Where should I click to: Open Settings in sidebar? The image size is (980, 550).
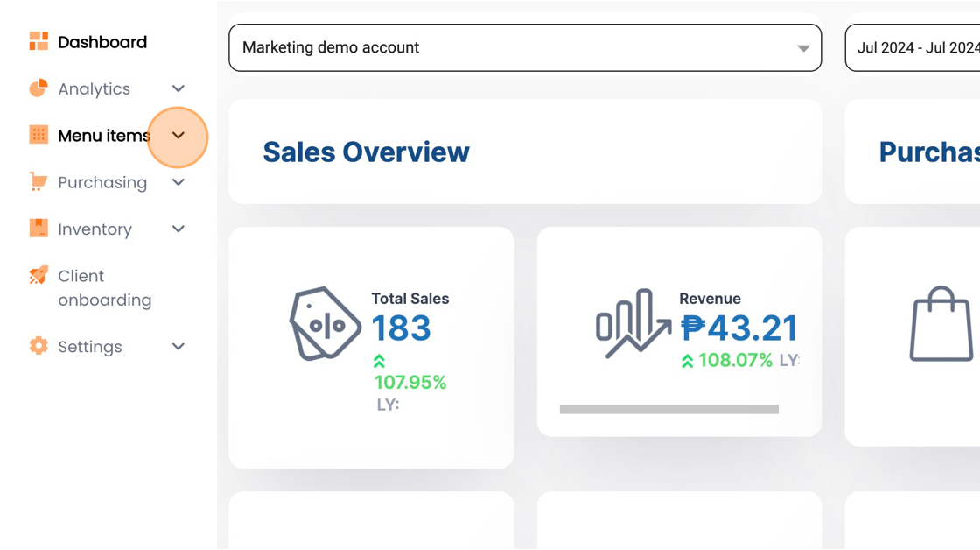coord(90,347)
